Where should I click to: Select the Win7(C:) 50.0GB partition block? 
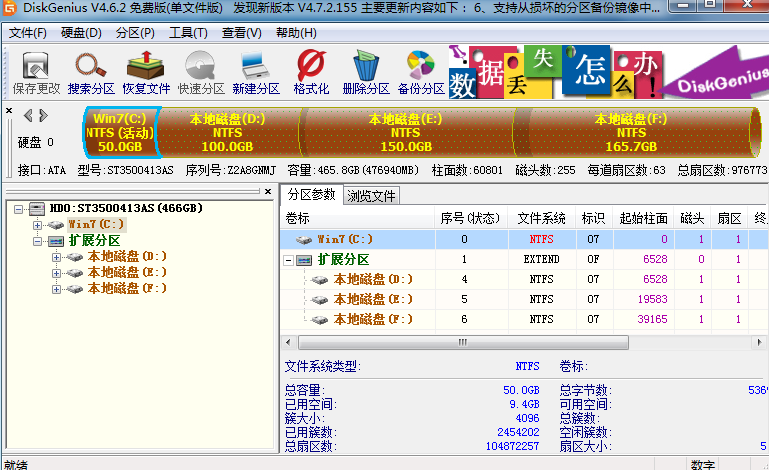[120, 132]
